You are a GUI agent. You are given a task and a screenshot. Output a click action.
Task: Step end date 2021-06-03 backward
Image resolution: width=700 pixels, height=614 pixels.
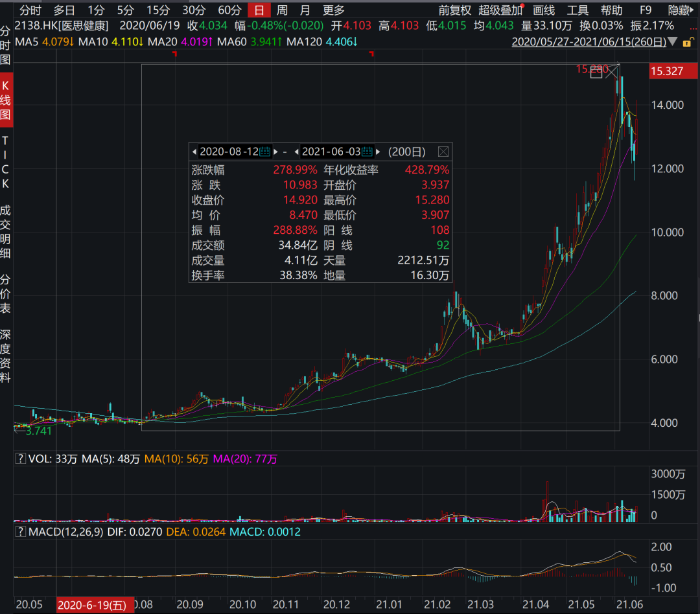point(296,152)
